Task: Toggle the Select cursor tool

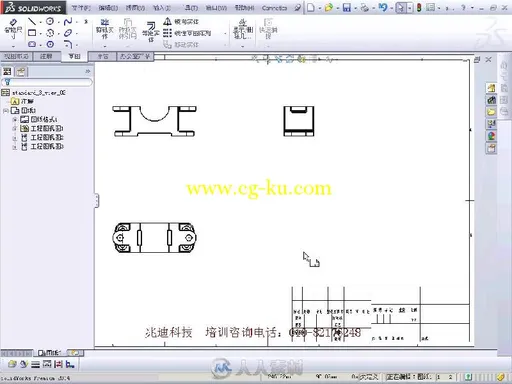Action: (x=401, y=7)
